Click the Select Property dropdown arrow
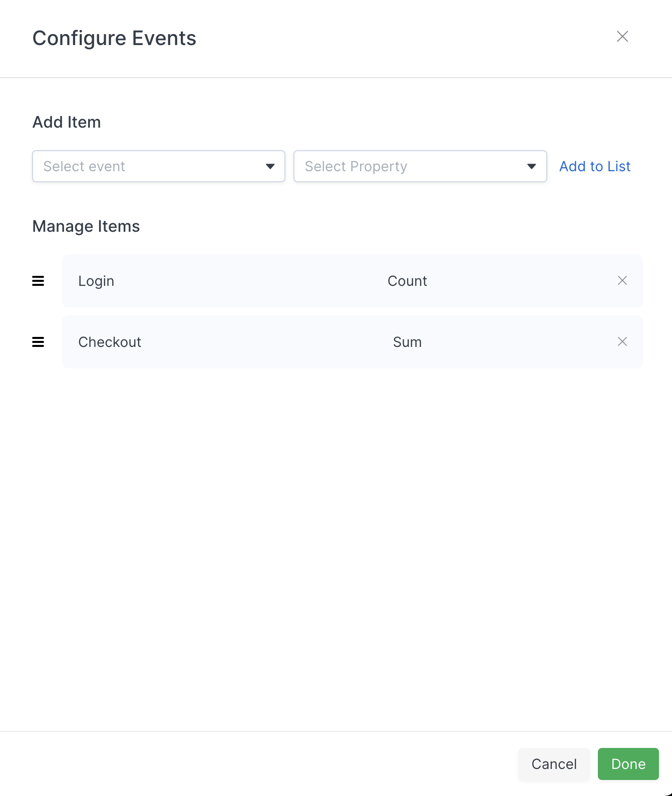 point(532,166)
